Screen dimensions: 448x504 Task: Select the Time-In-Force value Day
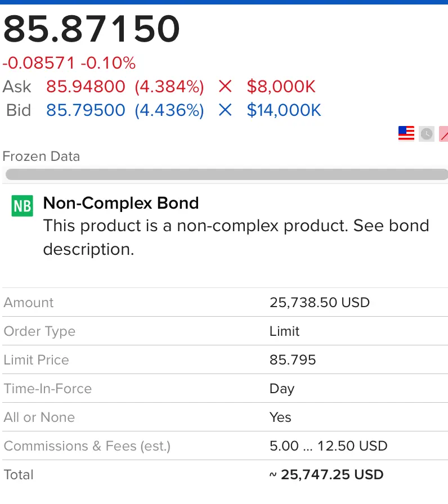pyautogui.click(x=282, y=389)
